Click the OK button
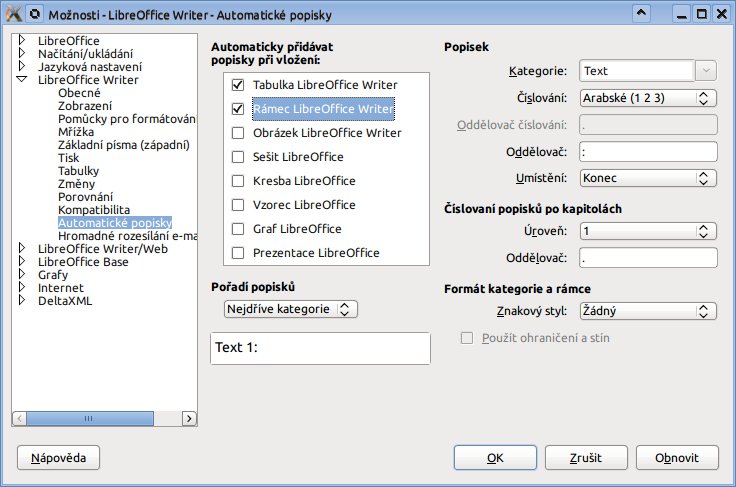 tap(495, 457)
